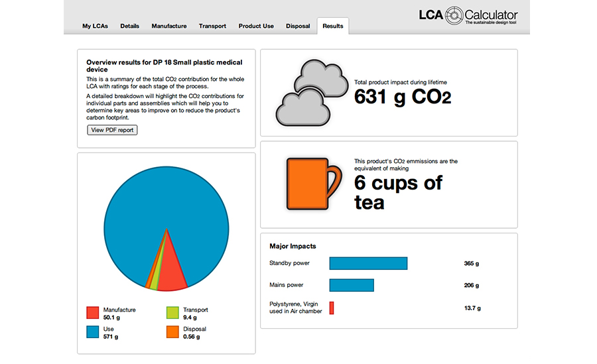Click the Standby power impact bar
The height and width of the screenshot is (364, 597).
pyautogui.click(x=368, y=263)
